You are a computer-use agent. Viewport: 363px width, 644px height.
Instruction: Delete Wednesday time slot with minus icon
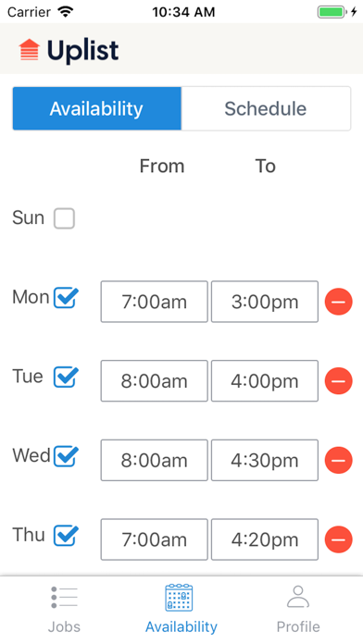click(x=338, y=460)
